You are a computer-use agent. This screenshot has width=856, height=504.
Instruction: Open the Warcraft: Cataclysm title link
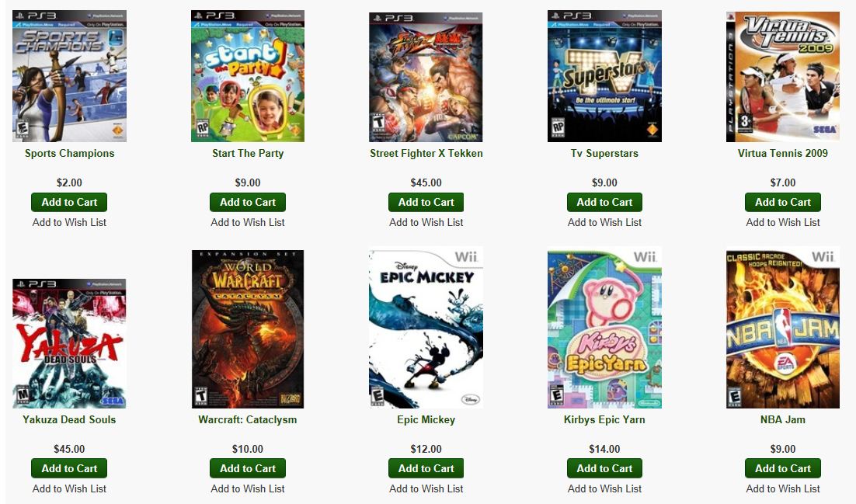(248, 419)
